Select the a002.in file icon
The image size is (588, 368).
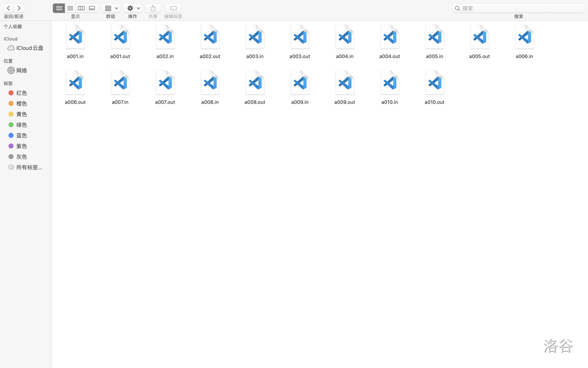pos(165,37)
